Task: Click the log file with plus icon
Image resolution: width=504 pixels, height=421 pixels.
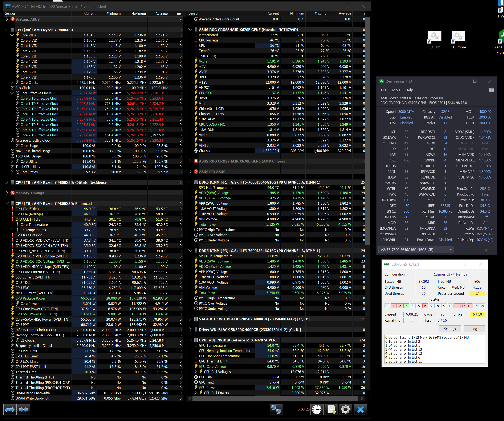Action: tap(331, 409)
